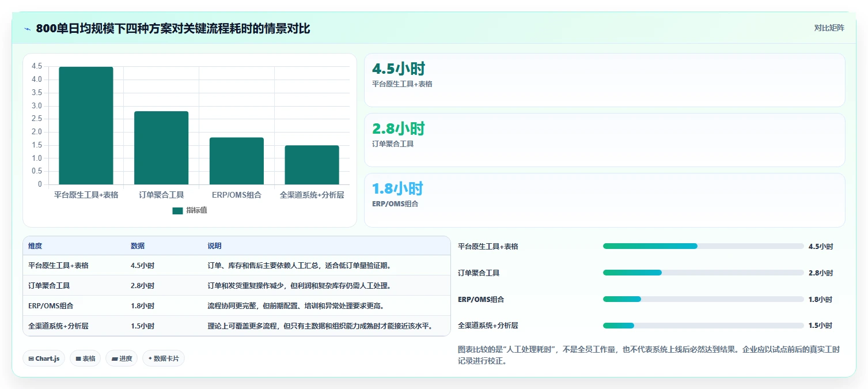Screen dimensions: 868x389
Task: Click the 表格 tag chip
Action: 85,358
